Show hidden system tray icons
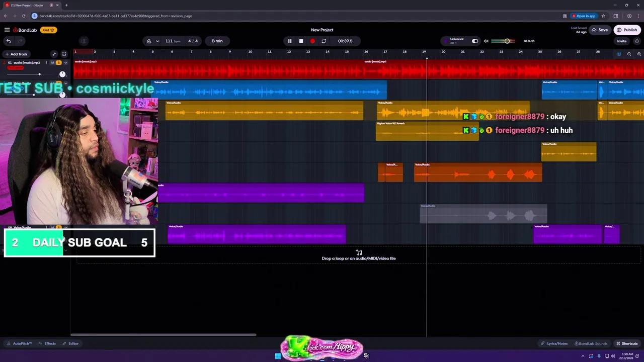This screenshot has width=644, height=362. coord(583,356)
